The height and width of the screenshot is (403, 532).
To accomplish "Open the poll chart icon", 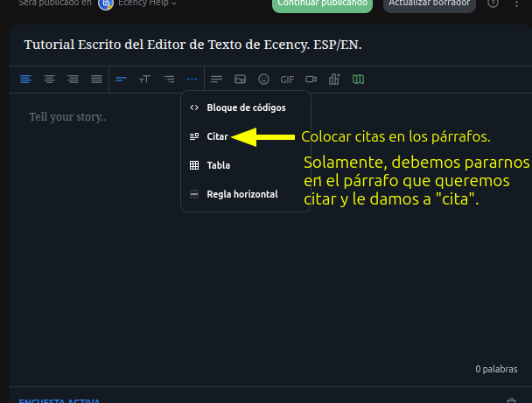I will coord(334,79).
